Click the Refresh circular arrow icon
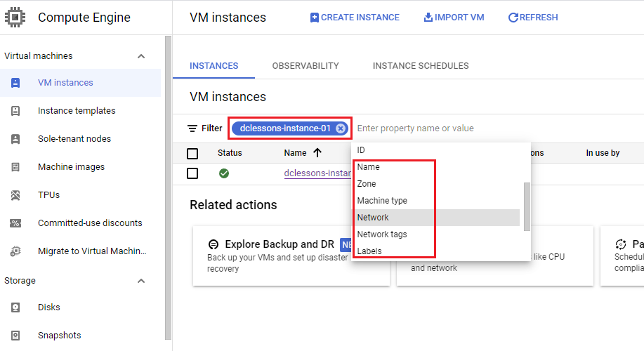The image size is (644, 351). point(513,18)
